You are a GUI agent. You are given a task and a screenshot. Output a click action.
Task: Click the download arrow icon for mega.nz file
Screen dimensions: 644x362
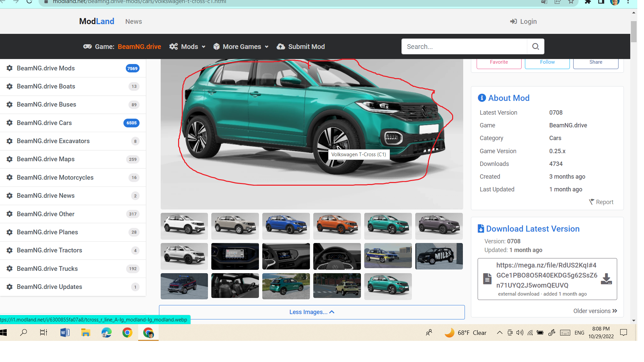coord(606,279)
